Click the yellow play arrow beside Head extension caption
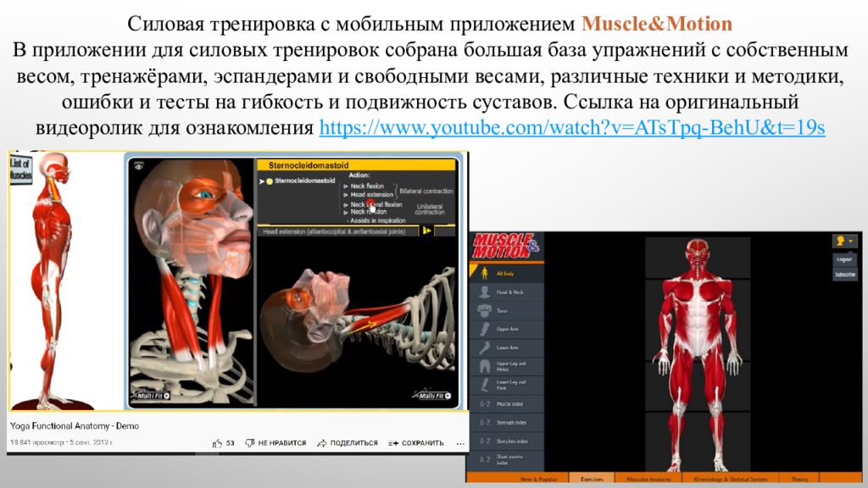 pyautogui.click(x=427, y=230)
